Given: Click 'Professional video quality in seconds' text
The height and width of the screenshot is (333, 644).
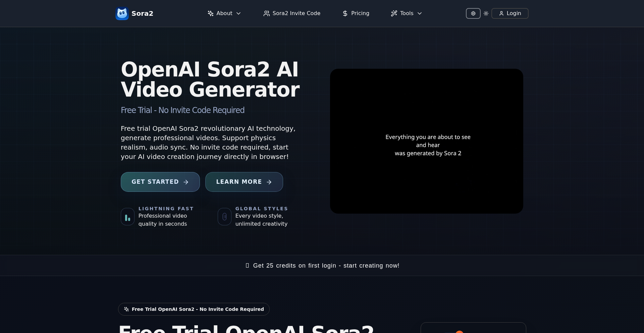Looking at the screenshot, I should [x=163, y=220].
